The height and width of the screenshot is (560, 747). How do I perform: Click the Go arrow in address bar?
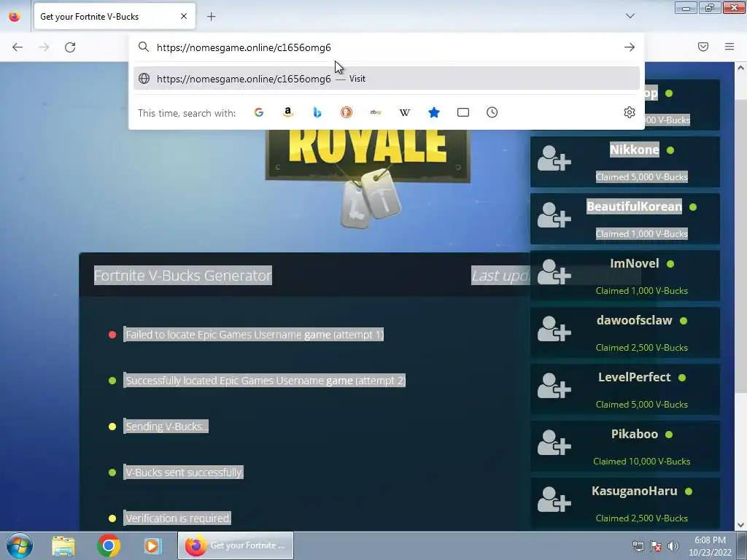coord(630,47)
